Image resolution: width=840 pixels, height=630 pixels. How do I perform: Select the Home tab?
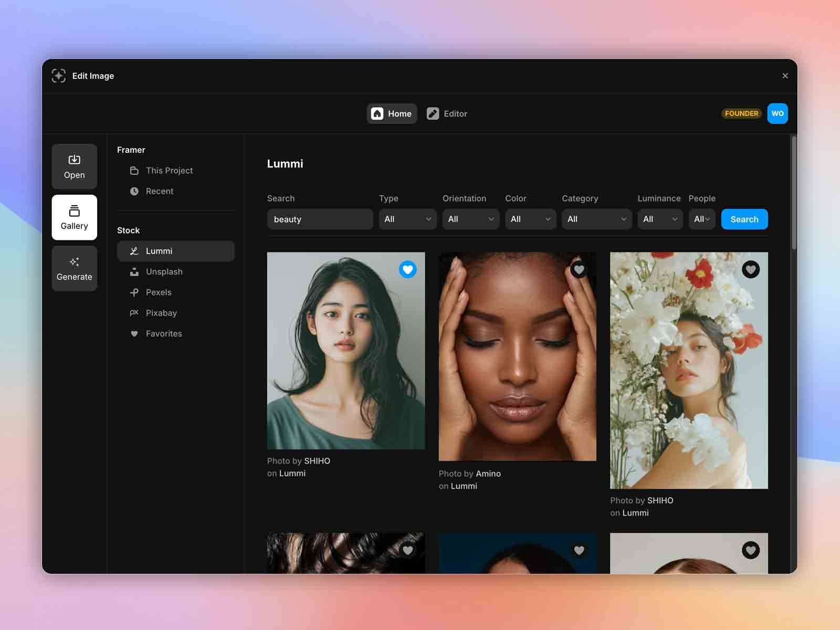pyautogui.click(x=391, y=113)
